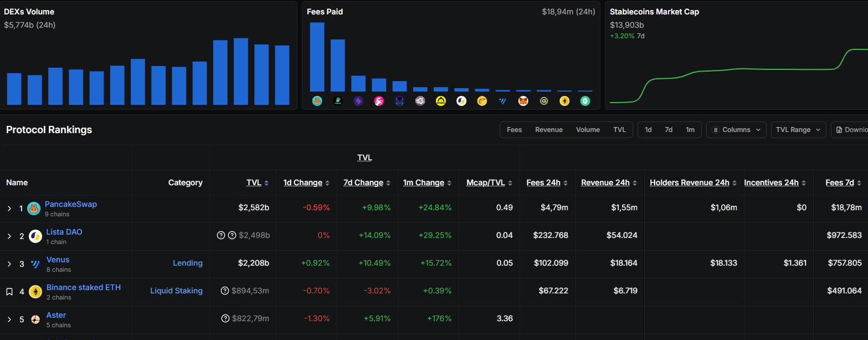Image resolution: width=868 pixels, height=340 pixels.
Task: Click the Lista DAO logo in the rankings table
Action: click(35, 236)
